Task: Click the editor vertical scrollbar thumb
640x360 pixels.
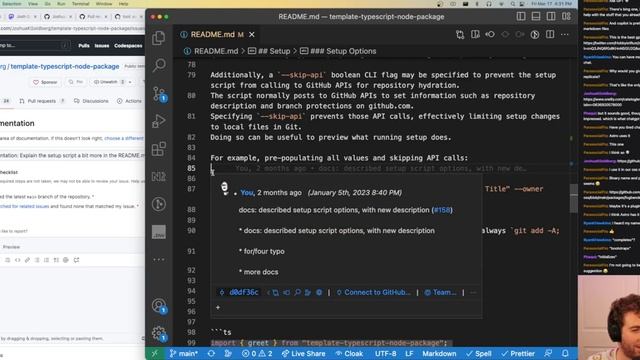Action: pyautogui.click(x=573, y=198)
